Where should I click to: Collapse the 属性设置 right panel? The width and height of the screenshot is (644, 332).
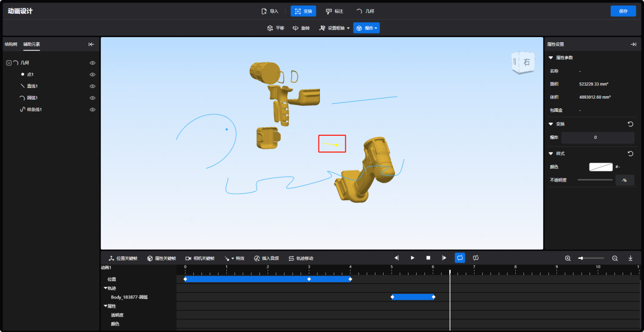click(x=633, y=44)
